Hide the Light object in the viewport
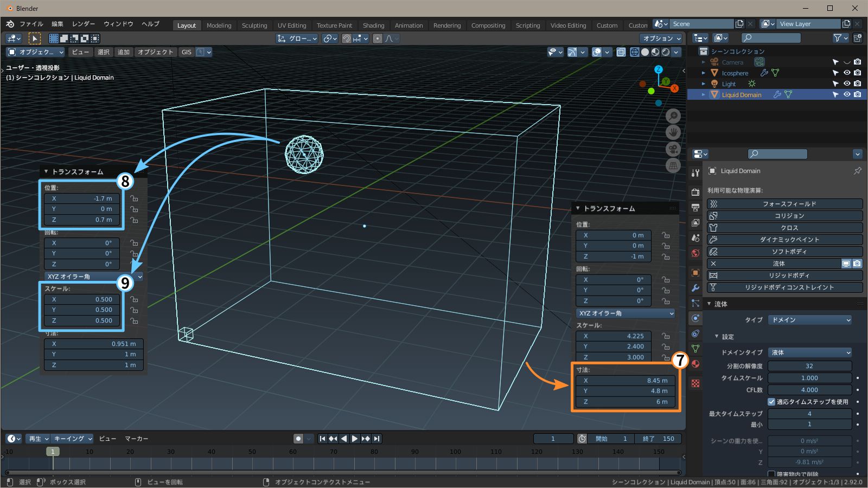Image resolution: width=868 pixels, height=488 pixels. pyautogui.click(x=847, y=84)
